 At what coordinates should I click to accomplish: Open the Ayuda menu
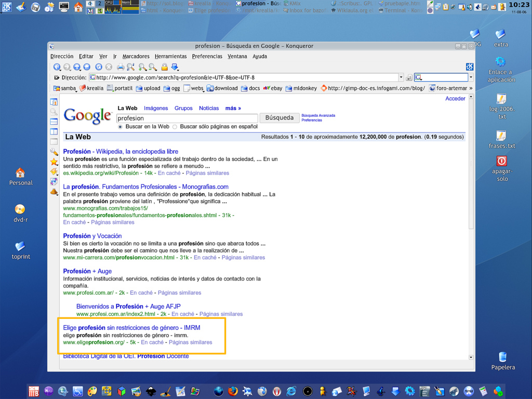260,56
